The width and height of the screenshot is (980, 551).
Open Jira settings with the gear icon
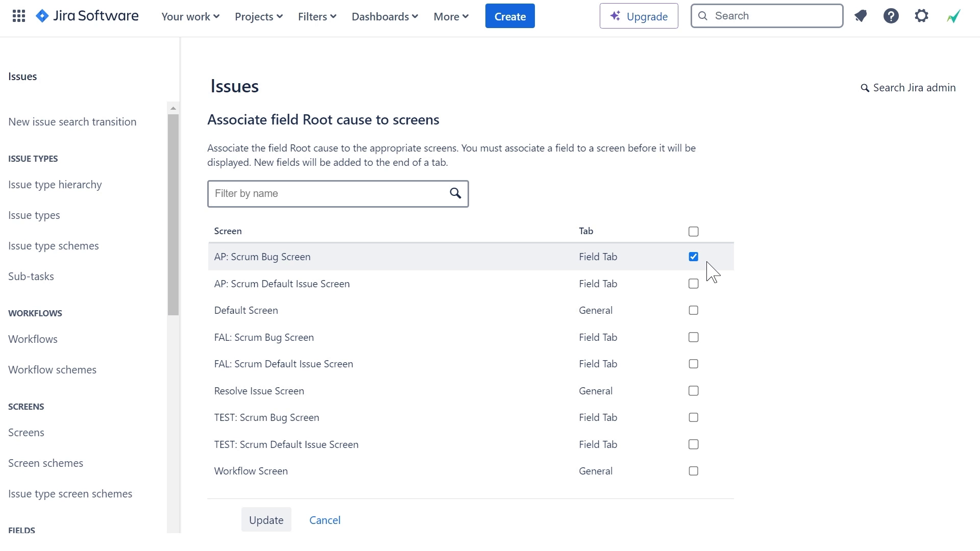tap(922, 16)
